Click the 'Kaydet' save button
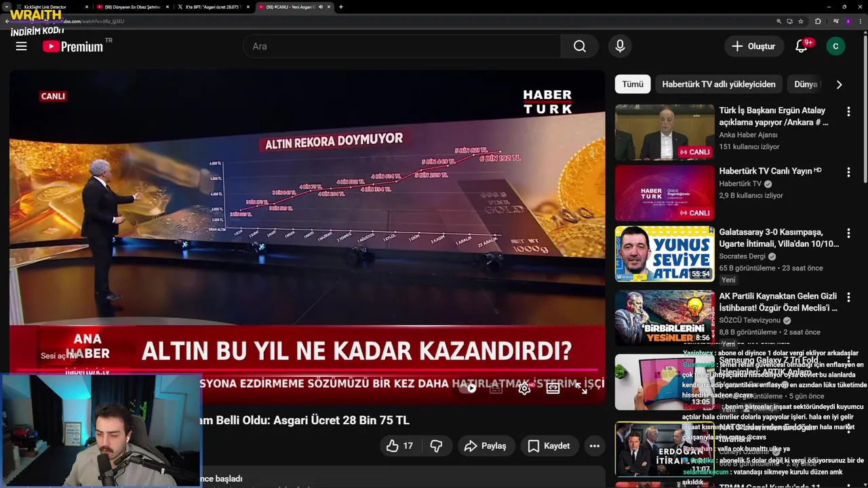 [x=549, y=445]
